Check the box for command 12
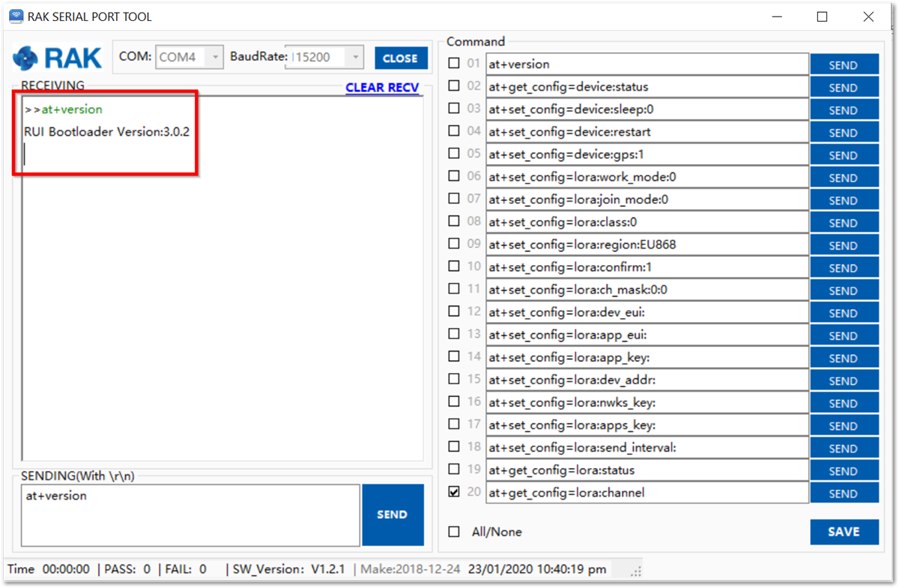This screenshot has width=899, height=588. (454, 312)
